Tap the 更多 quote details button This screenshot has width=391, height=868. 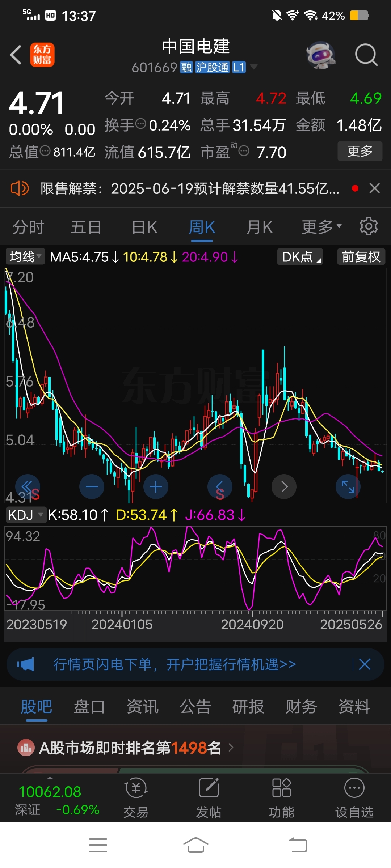(360, 151)
